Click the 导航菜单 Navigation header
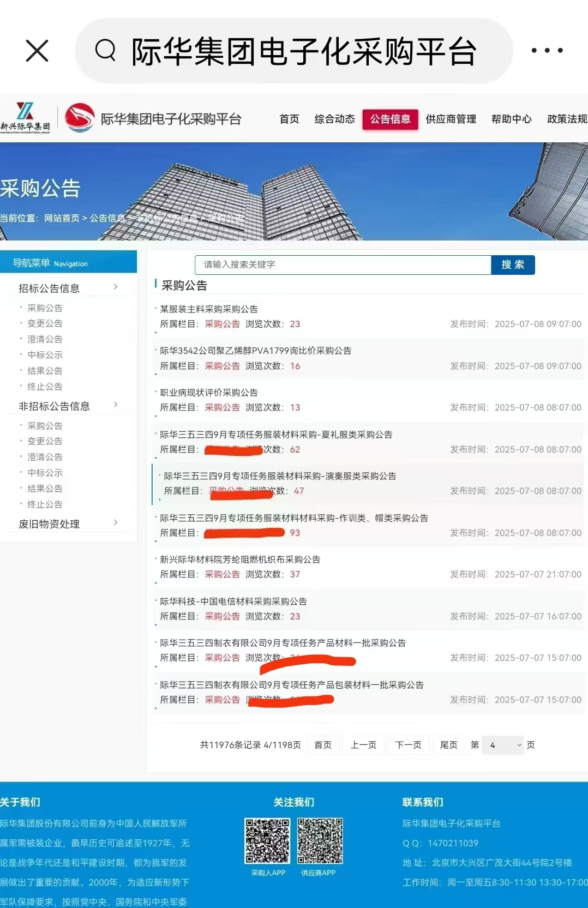 coord(68,262)
